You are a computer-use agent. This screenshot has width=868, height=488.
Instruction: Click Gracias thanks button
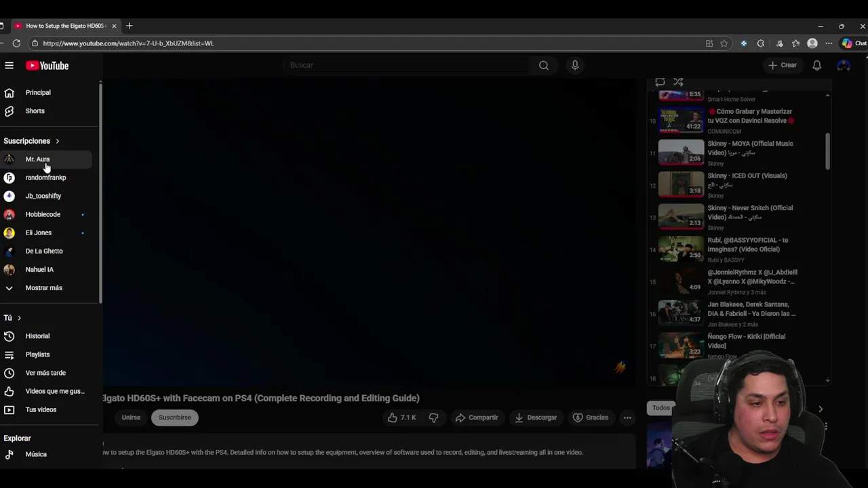[x=591, y=418]
